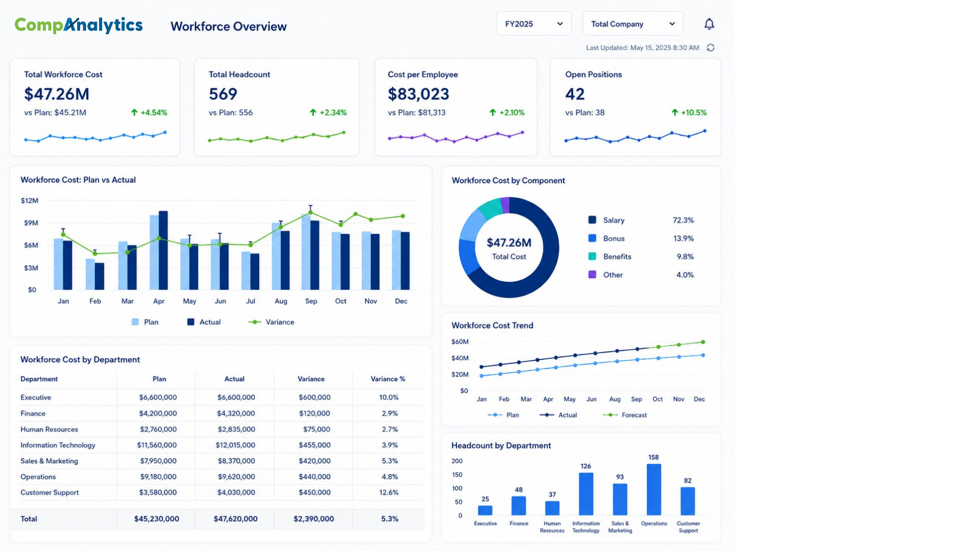Click the CompAnalytics logo

pos(79,25)
